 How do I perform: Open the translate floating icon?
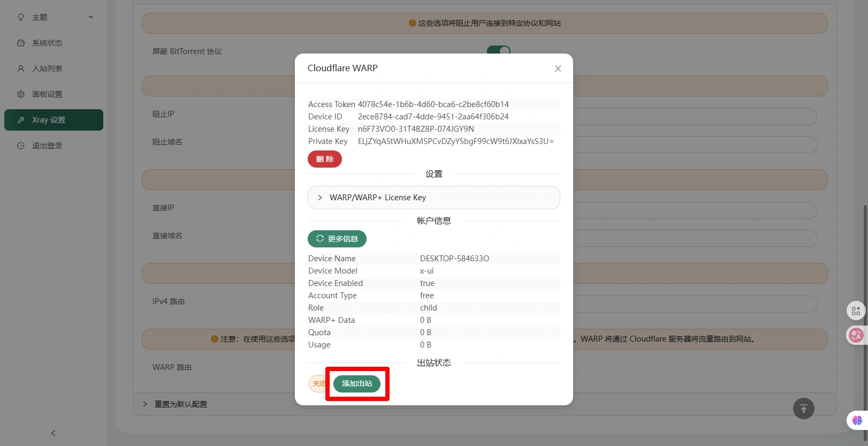856,335
